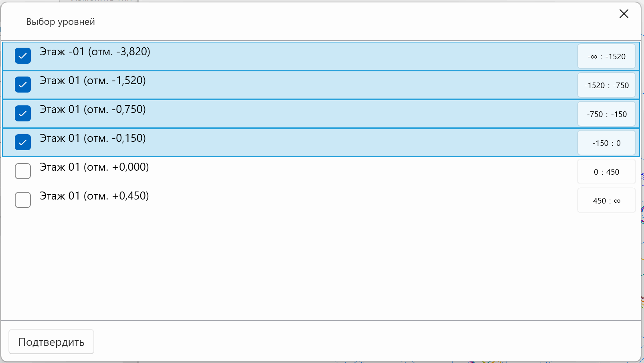Uncheck the Этаж 01 (отм. -0,750) checkbox
The height and width of the screenshot is (363, 644).
23,113
